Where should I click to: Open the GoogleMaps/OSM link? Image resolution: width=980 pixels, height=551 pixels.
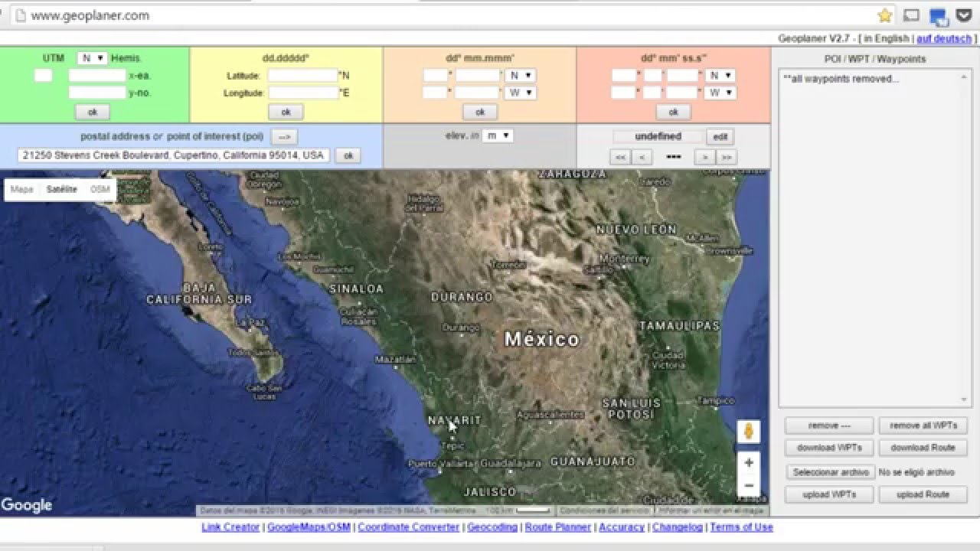point(309,527)
